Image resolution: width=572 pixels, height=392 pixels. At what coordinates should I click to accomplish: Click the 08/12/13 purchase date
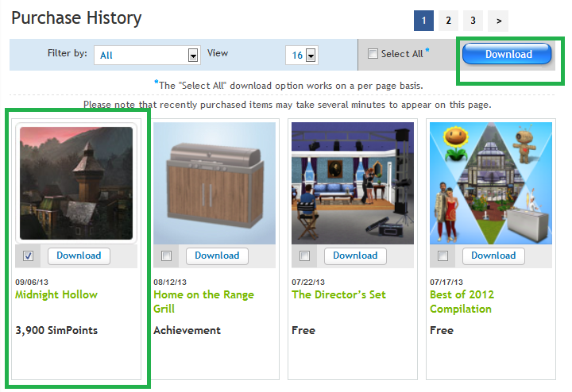(x=170, y=282)
